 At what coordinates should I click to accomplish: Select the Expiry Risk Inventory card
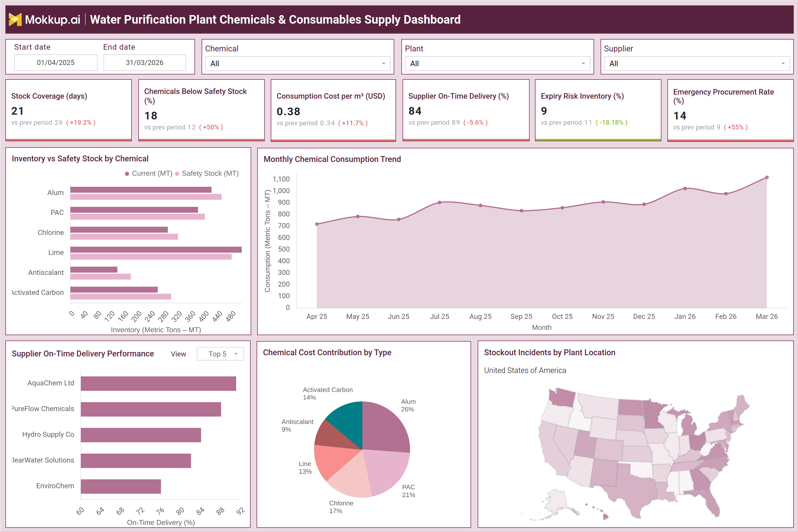point(598,110)
